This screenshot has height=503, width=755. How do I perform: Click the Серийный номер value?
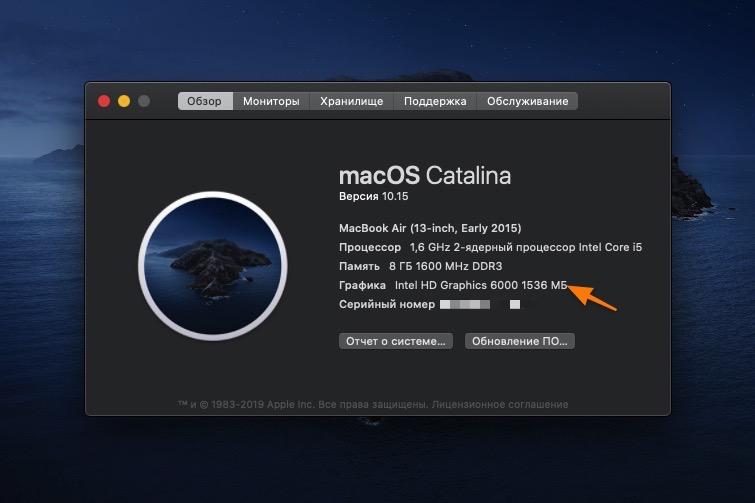coord(480,304)
